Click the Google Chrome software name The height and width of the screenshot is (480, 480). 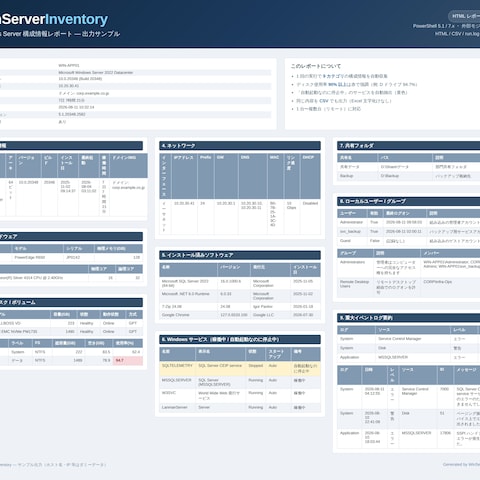(175, 315)
